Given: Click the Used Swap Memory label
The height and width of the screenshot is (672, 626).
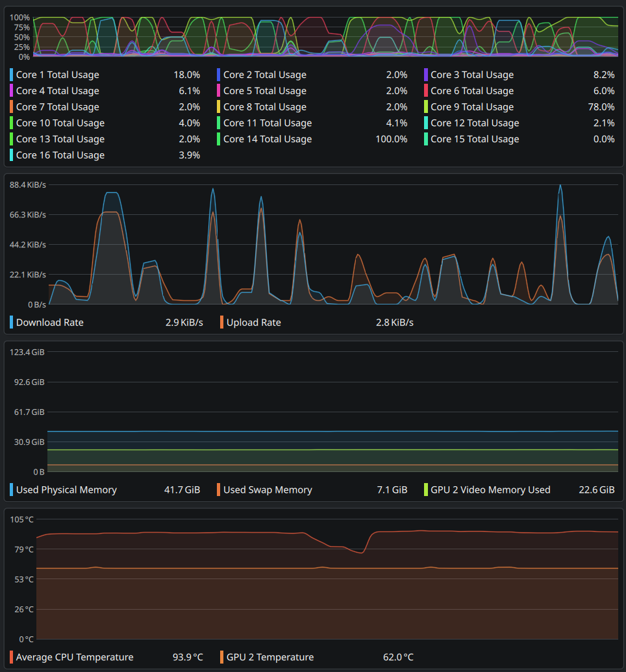Looking at the screenshot, I should [x=268, y=490].
